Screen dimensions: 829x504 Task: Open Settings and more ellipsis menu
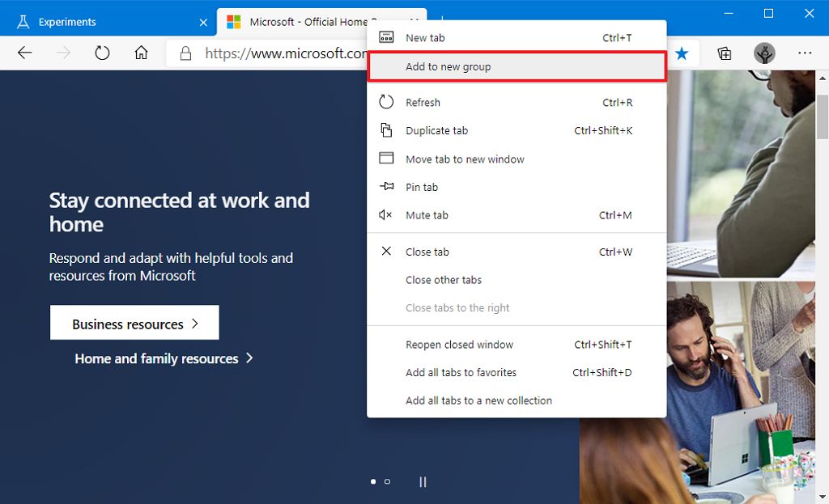(x=805, y=53)
